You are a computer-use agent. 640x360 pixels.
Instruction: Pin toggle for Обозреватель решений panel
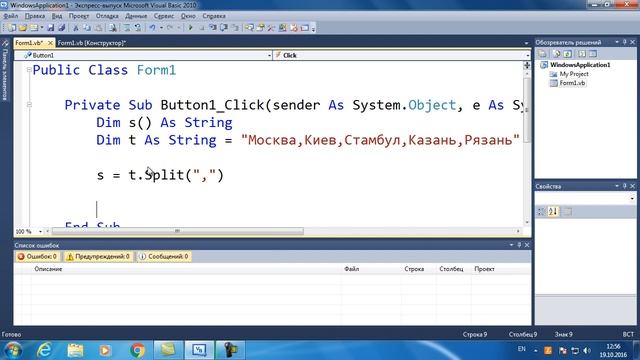pos(624,42)
